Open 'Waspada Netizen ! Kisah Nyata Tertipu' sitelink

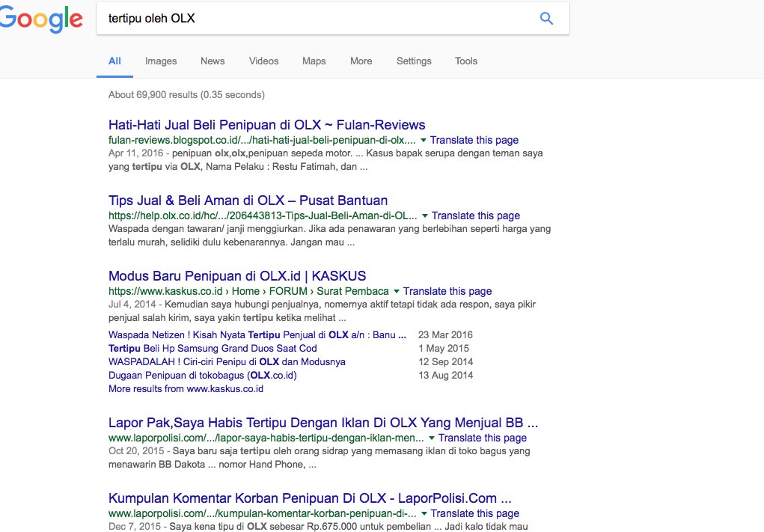point(257,334)
